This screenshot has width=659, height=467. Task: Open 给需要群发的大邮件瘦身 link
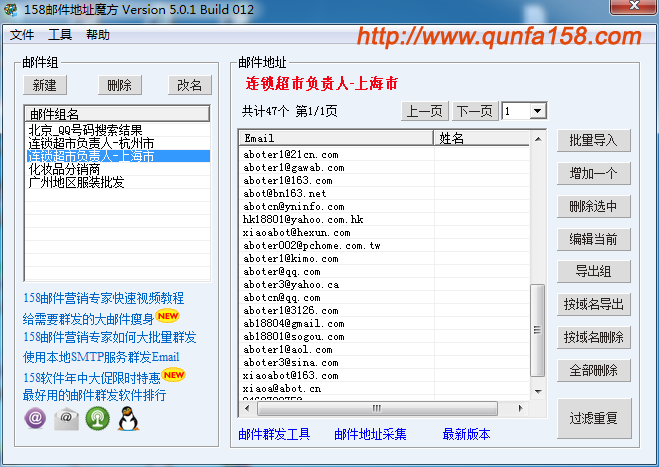[88, 319]
